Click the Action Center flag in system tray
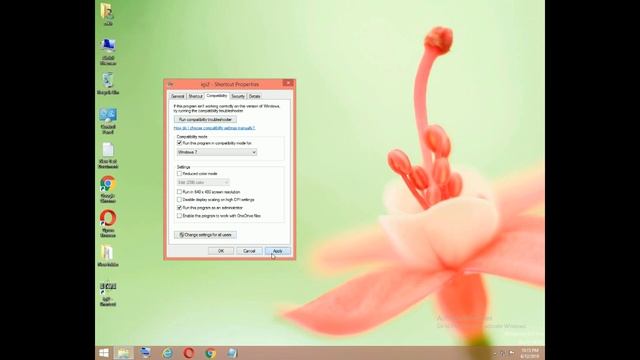640x360 pixels. tap(511, 353)
